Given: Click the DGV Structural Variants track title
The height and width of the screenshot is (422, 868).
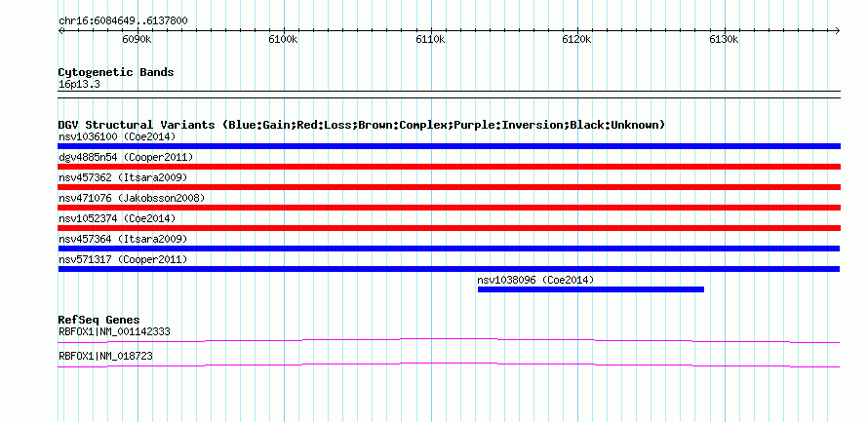Looking at the screenshot, I should [362, 125].
